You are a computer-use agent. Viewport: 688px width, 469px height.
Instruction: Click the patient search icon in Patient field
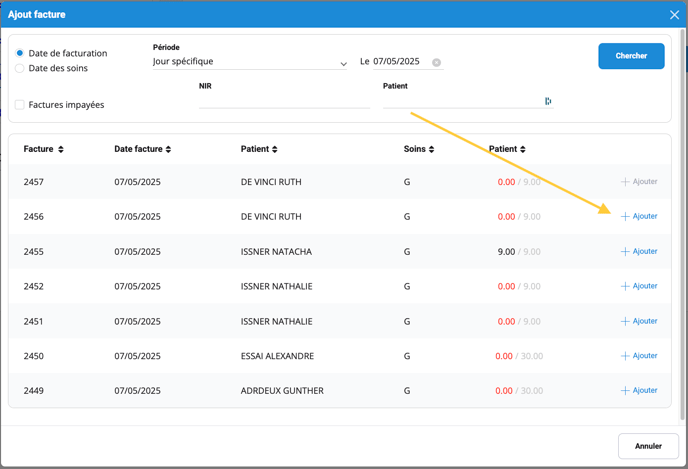click(x=548, y=101)
